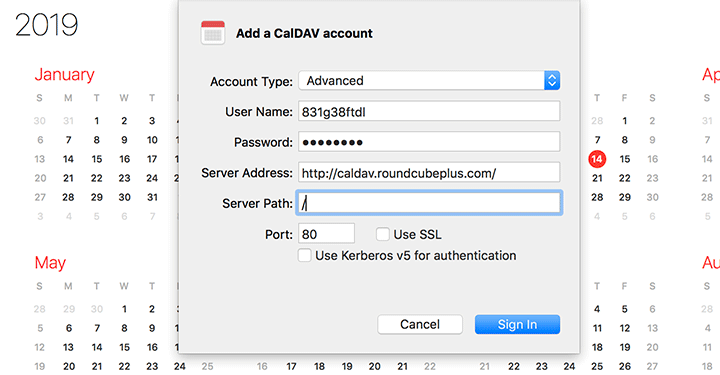Pick January 9 in the calendar
Image resolution: width=720 pixels, height=375 pixels.
click(x=124, y=140)
